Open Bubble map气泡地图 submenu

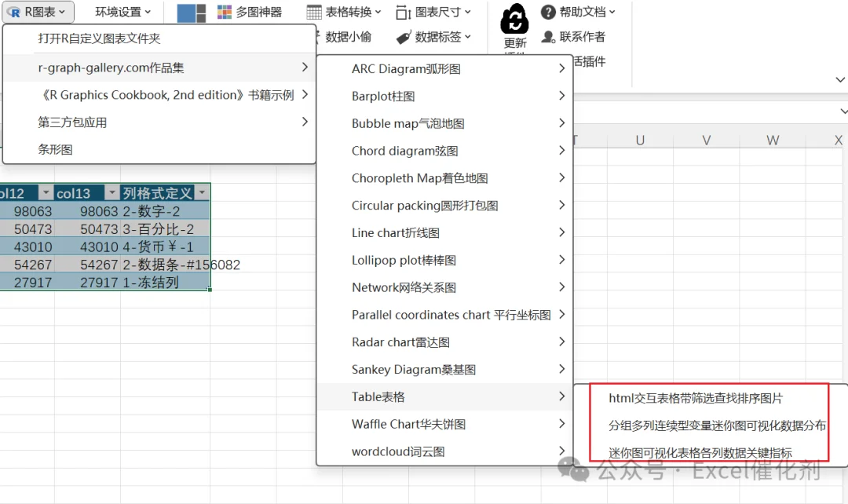(444, 123)
